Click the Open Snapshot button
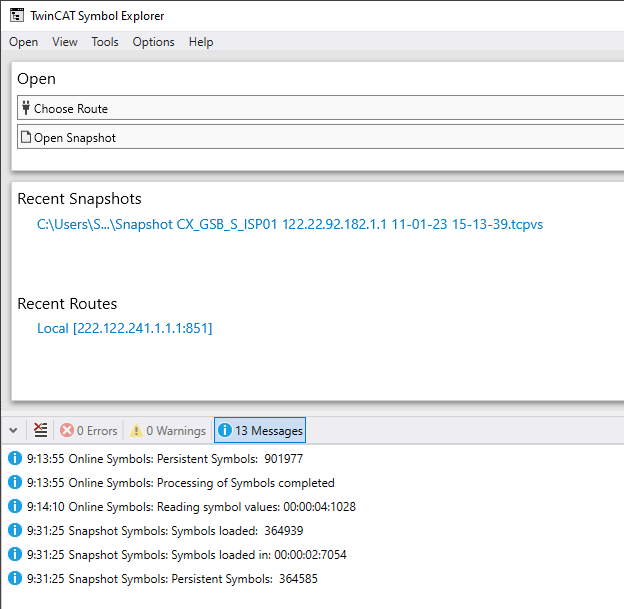The image size is (624, 609). tap(320, 137)
